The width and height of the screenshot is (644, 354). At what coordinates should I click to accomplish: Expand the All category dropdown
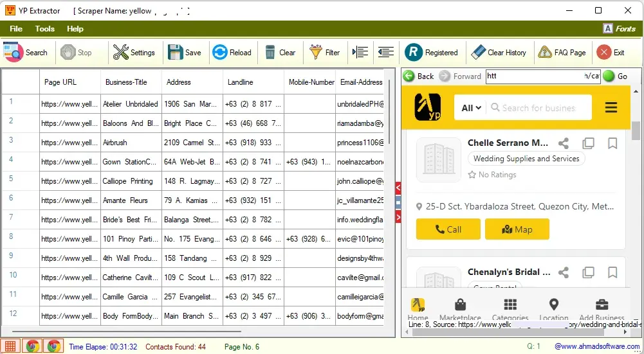472,108
